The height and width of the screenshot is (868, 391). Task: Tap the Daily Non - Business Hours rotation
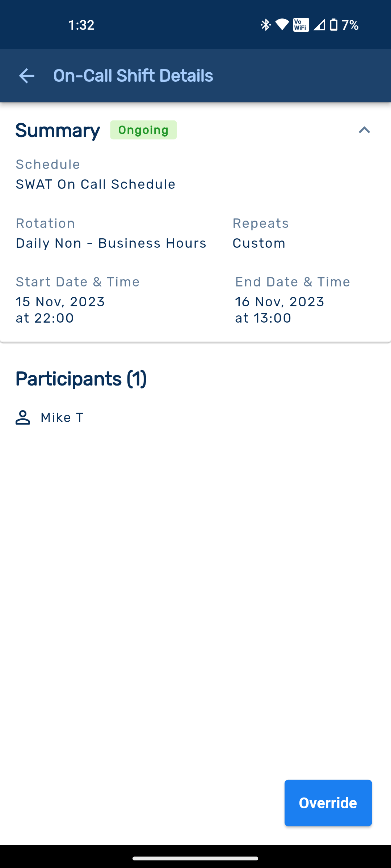(111, 243)
